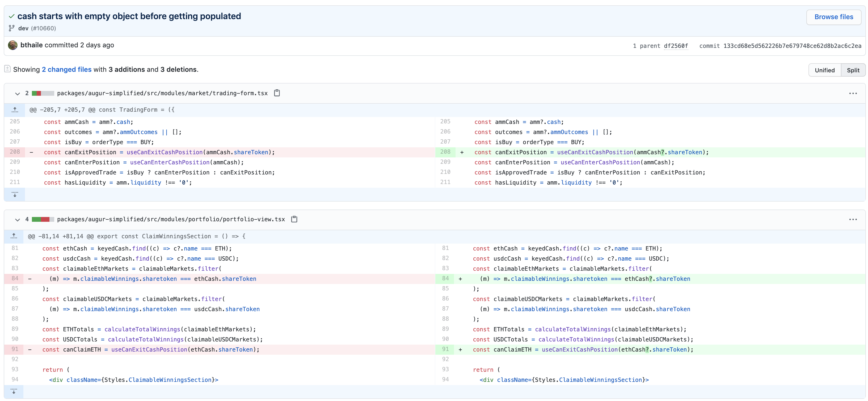The height and width of the screenshot is (401, 868).
Task: Open bthaile's profile link
Action: pyautogui.click(x=31, y=45)
